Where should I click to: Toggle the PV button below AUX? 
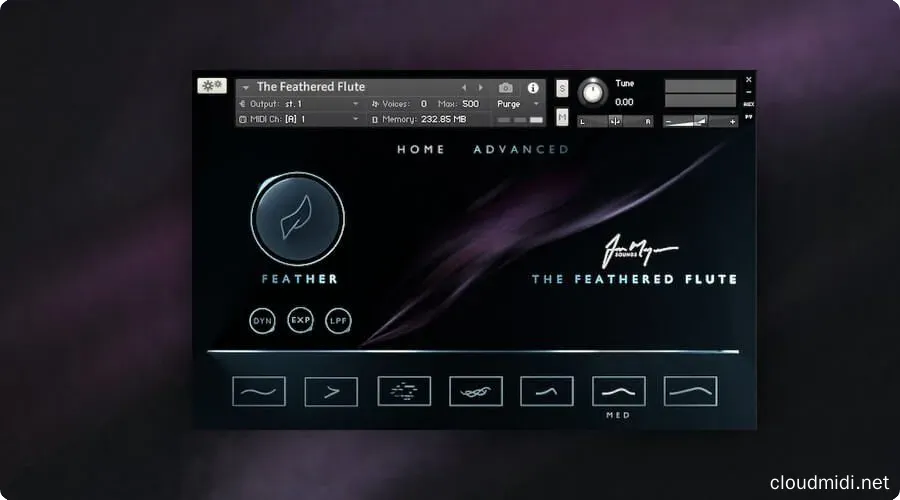pos(748,117)
